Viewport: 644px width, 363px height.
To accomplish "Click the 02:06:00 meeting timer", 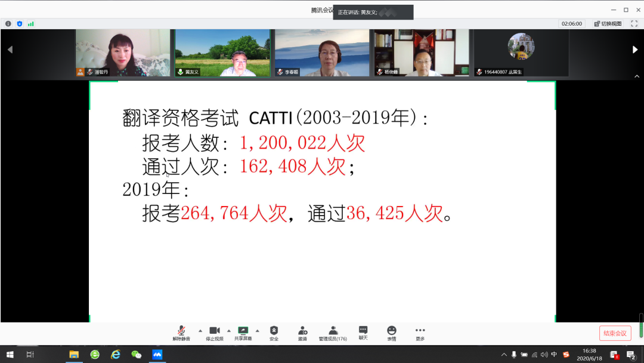I will (571, 23).
